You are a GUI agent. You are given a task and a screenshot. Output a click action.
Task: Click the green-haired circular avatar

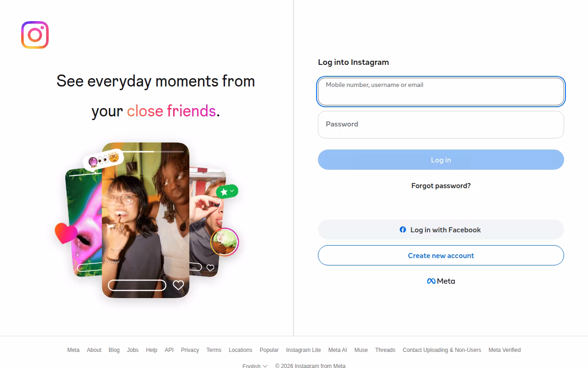point(225,242)
